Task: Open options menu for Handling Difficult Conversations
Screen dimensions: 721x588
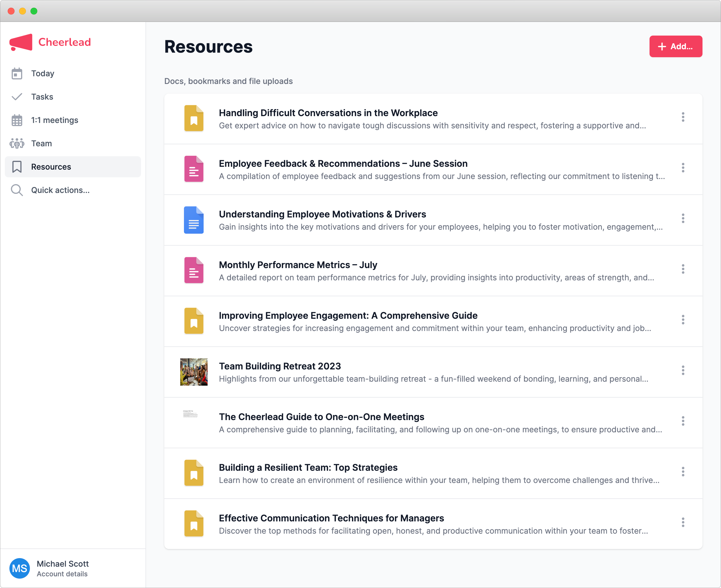Action: click(x=683, y=117)
